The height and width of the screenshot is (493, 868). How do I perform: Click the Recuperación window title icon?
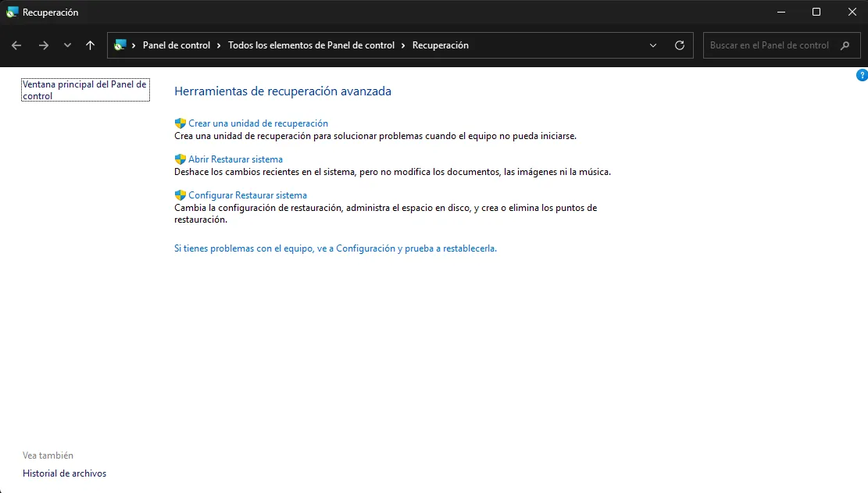pyautogui.click(x=13, y=13)
